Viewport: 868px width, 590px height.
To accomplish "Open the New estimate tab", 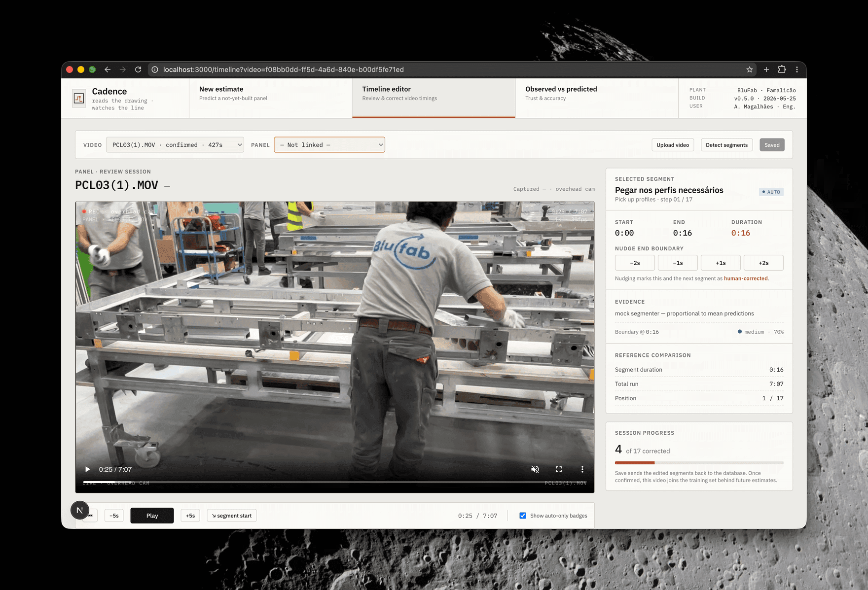I will point(270,98).
